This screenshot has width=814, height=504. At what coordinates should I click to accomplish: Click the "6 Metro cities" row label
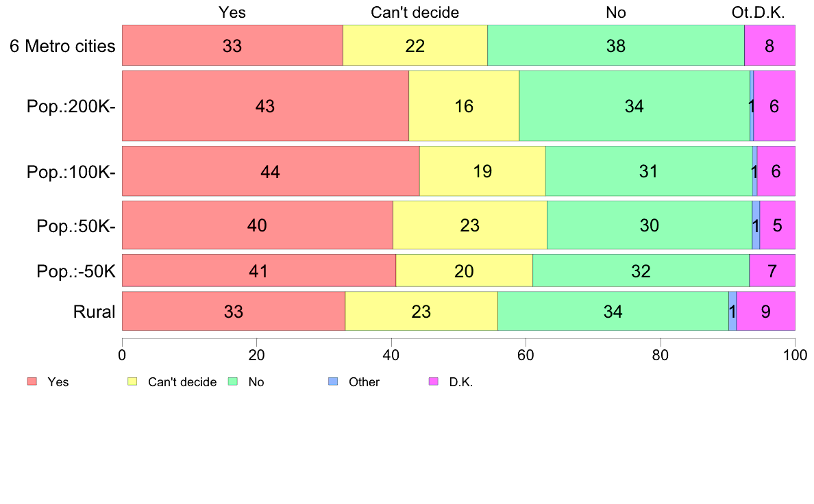[x=62, y=46]
